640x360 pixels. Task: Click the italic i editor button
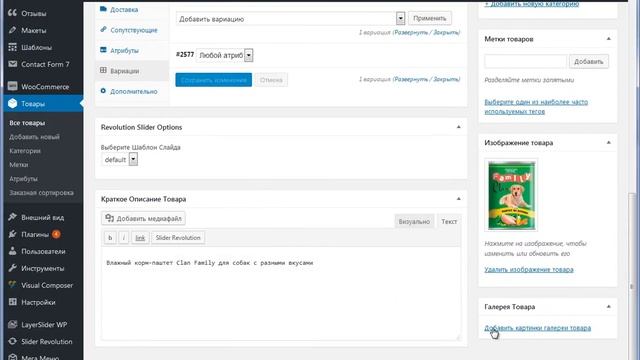(x=124, y=238)
